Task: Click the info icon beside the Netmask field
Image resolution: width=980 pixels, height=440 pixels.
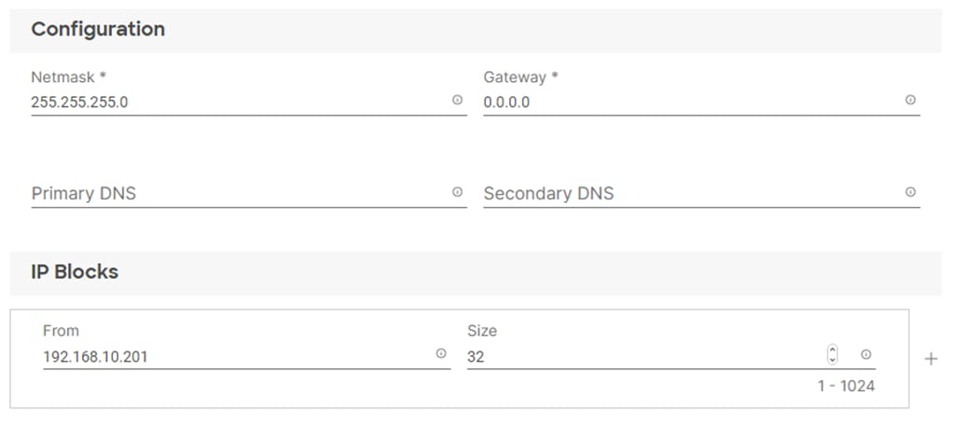Action: [457, 100]
